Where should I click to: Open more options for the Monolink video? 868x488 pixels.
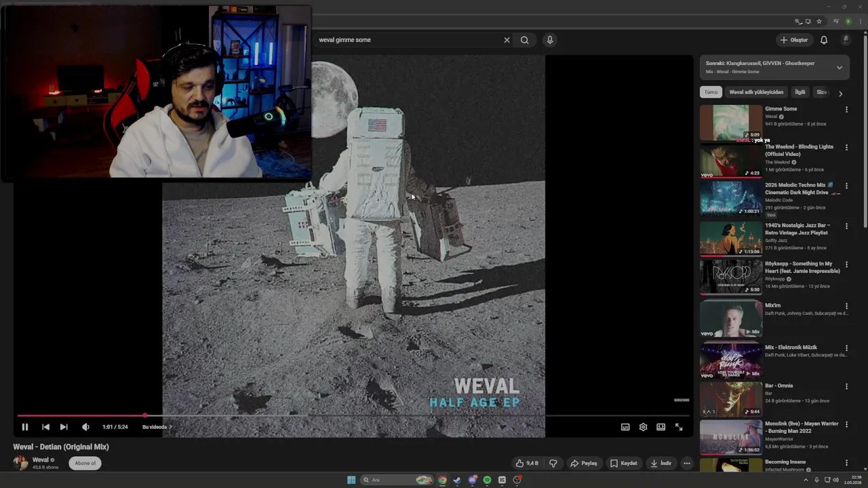(846, 425)
